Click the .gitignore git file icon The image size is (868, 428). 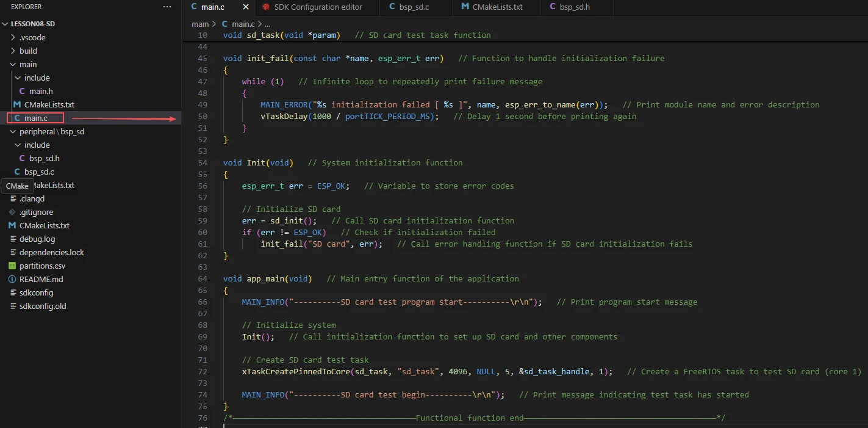12,212
